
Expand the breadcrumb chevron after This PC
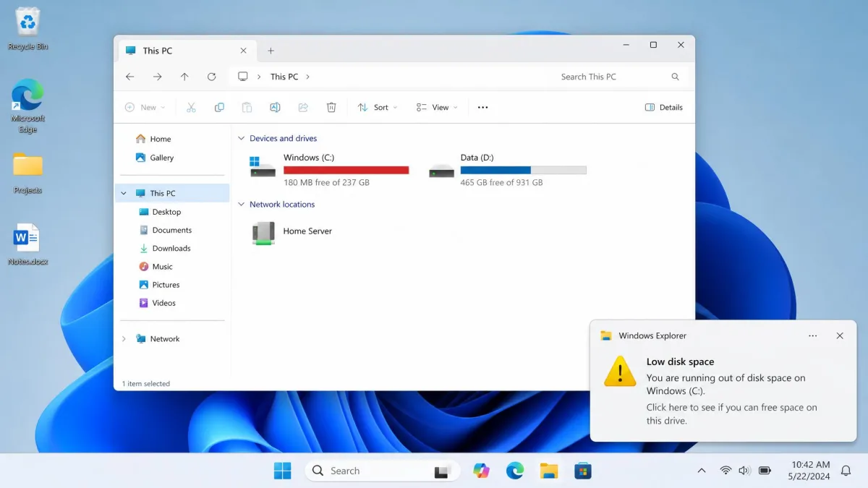tap(307, 77)
